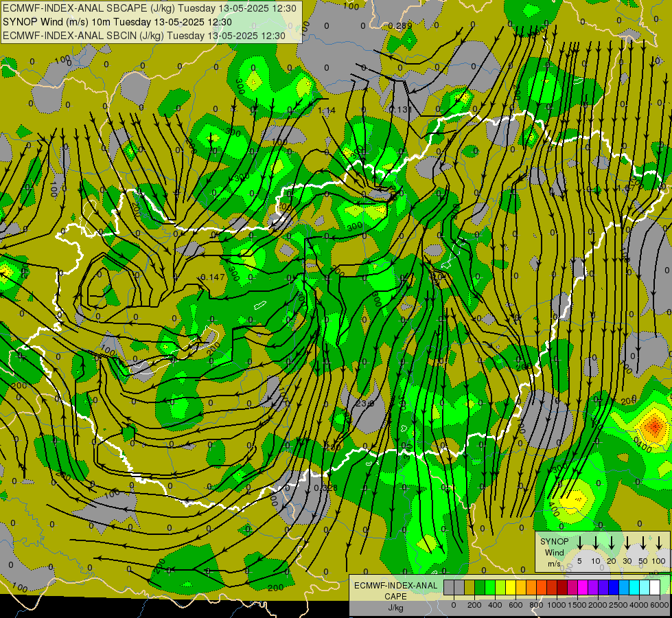672x618 pixels.
Task: Click the 800 tick label on CAPE scale
Action: [536, 605]
